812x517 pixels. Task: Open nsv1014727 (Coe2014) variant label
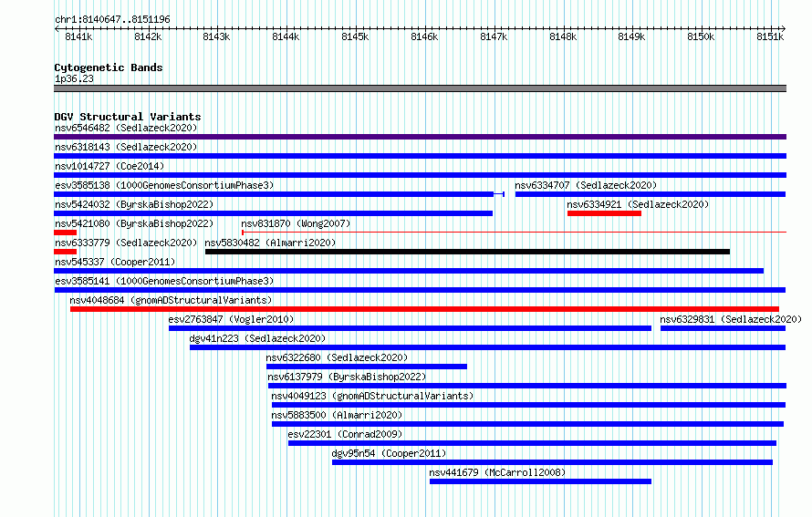point(109,166)
